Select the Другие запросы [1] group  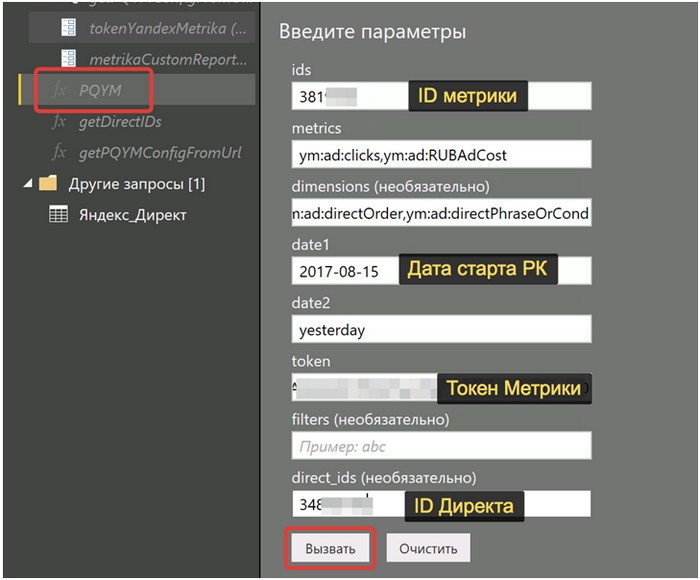pyautogui.click(x=137, y=184)
